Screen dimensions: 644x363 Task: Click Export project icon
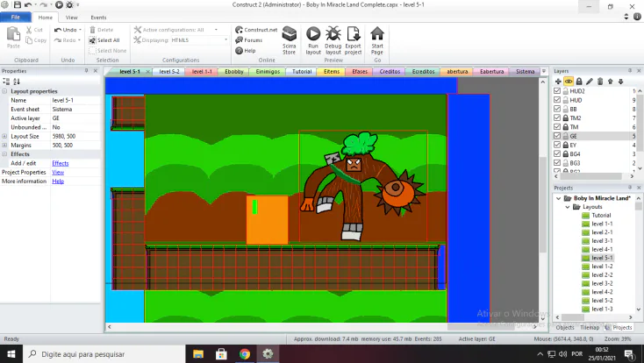(354, 33)
